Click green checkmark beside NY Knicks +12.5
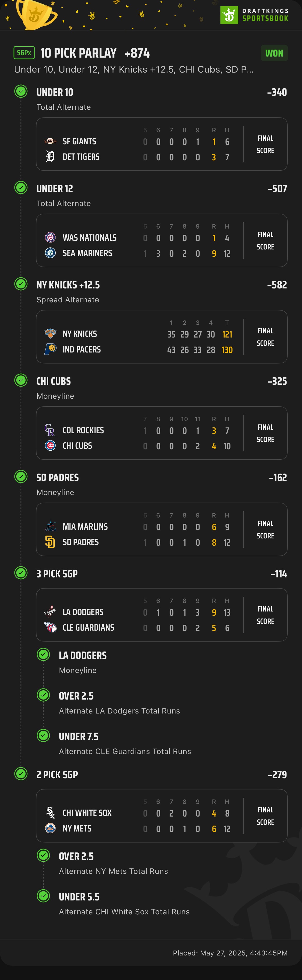This screenshot has height=980, width=302. [x=21, y=284]
